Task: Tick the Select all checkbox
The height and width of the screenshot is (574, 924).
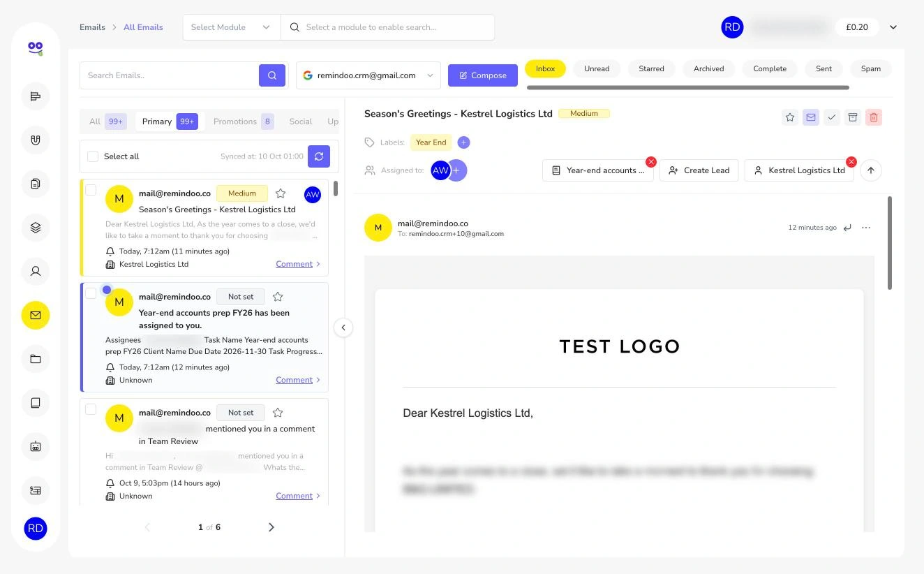Action: coord(93,156)
